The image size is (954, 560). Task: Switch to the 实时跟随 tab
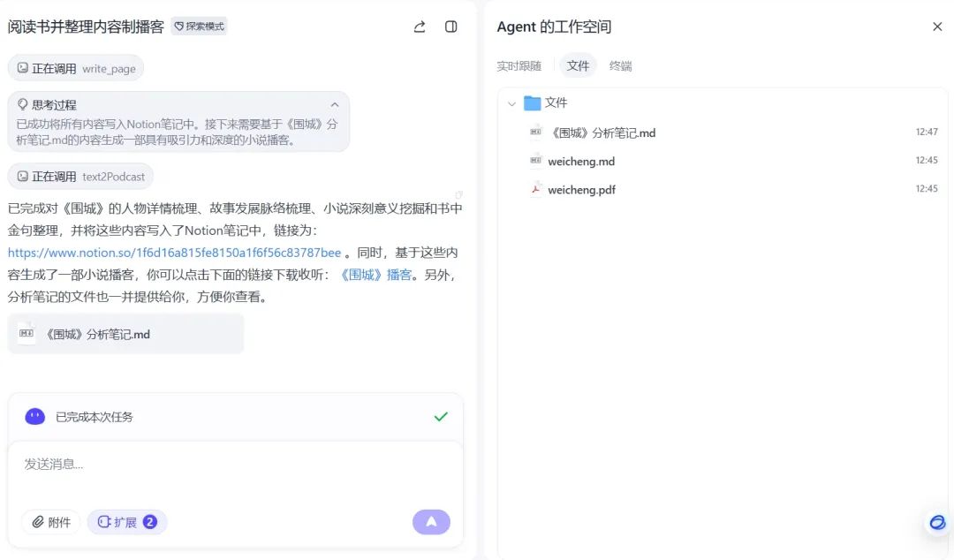tap(519, 65)
